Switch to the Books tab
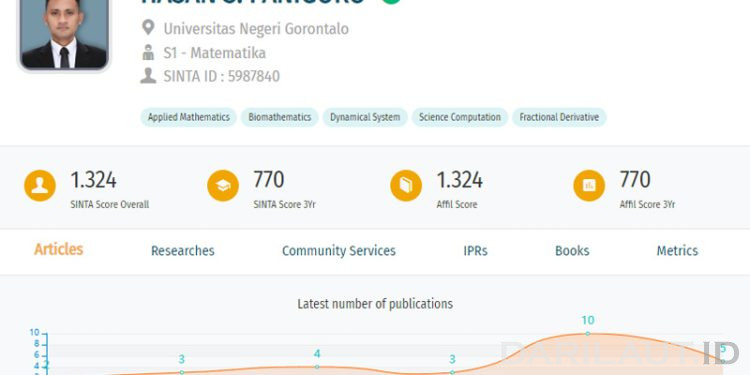The height and width of the screenshot is (375, 750). pos(572,251)
